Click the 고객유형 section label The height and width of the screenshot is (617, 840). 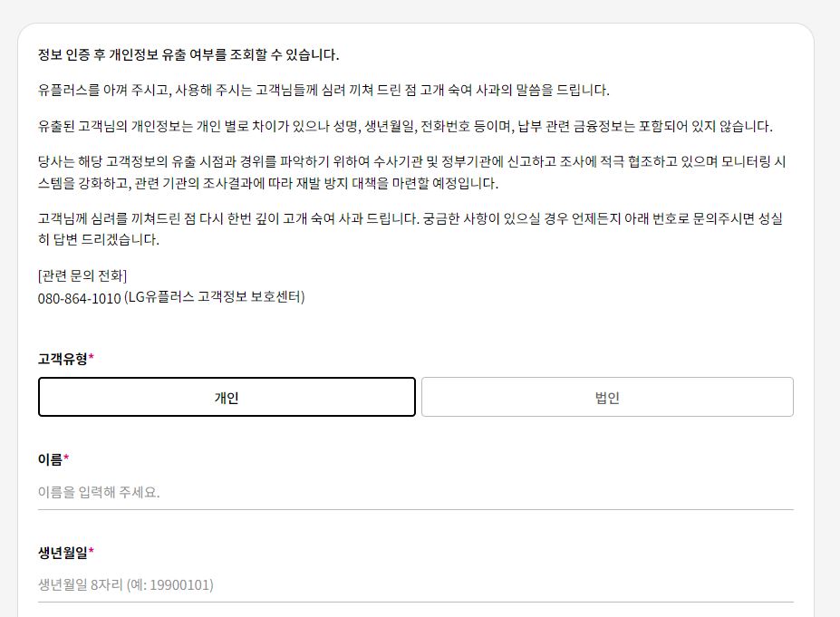(60, 358)
